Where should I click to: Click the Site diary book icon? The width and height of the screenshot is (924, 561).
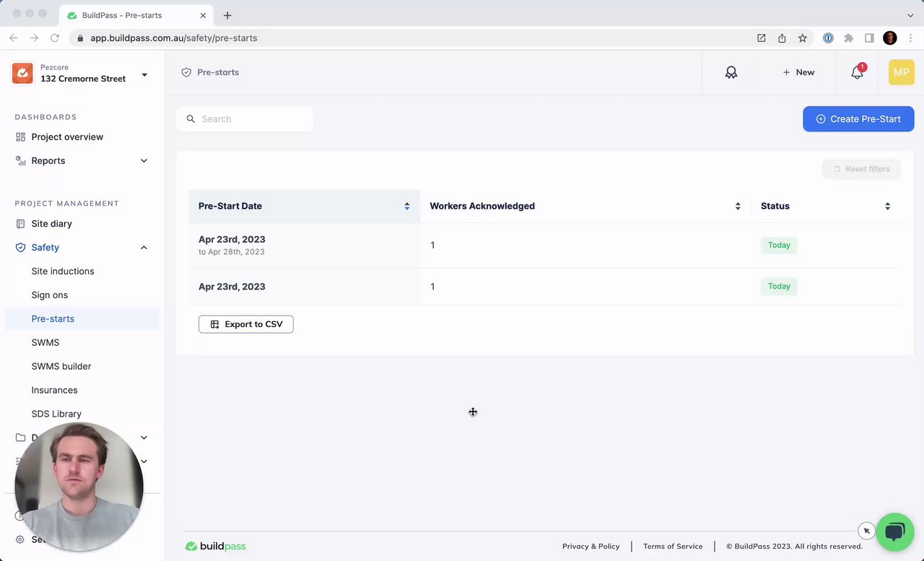[20, 224]
